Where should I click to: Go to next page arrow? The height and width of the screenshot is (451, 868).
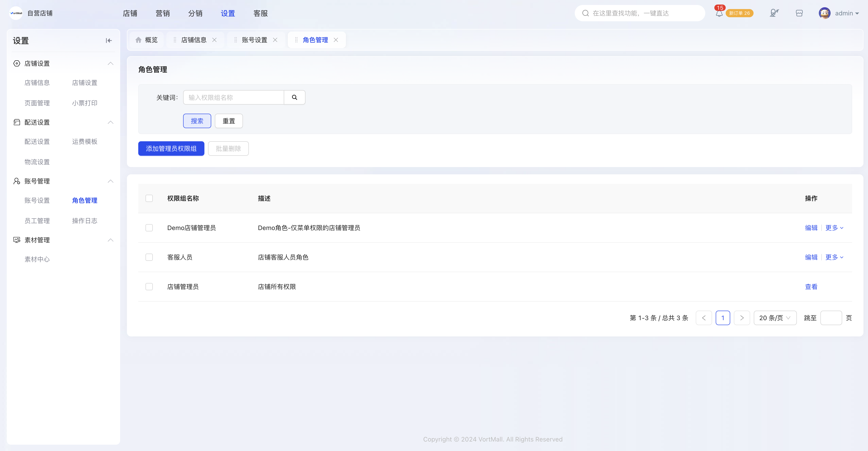742,318
